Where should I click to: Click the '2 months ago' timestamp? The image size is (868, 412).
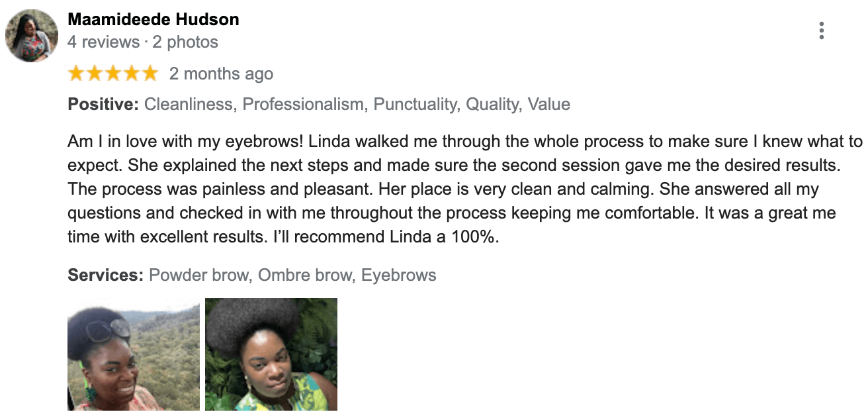(221, 74)
